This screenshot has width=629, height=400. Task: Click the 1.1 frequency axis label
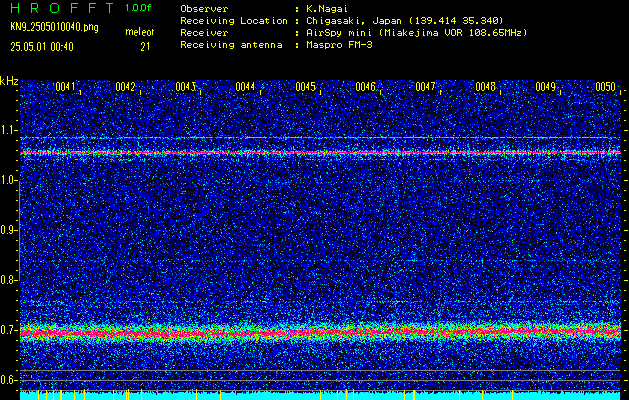click(x=8, y=130)
